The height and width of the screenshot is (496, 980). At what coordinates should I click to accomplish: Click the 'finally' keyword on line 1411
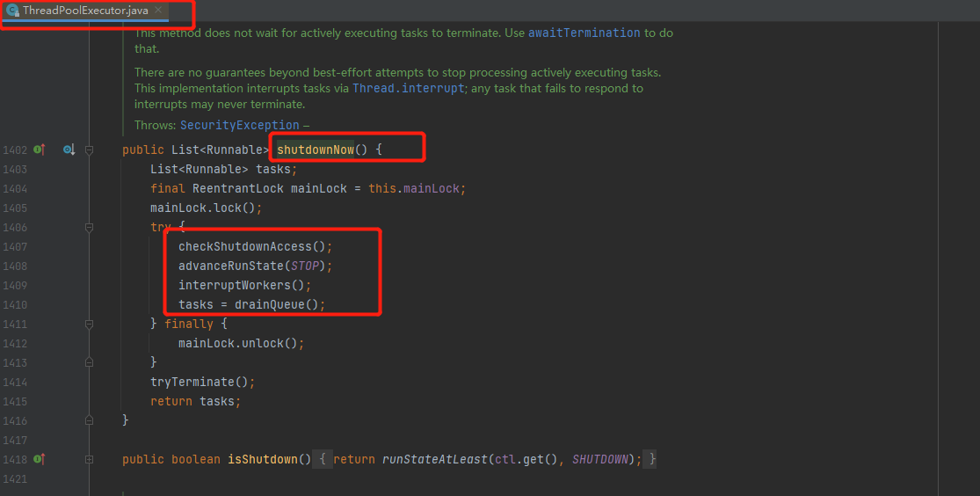pyautogui.click(x=189, y=324)
